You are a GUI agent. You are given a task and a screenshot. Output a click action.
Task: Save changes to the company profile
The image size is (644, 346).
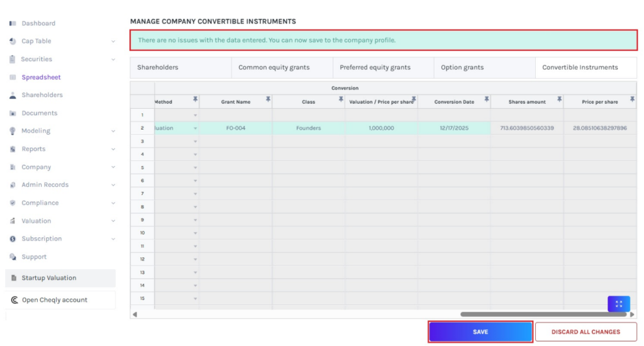coord(480,332)
